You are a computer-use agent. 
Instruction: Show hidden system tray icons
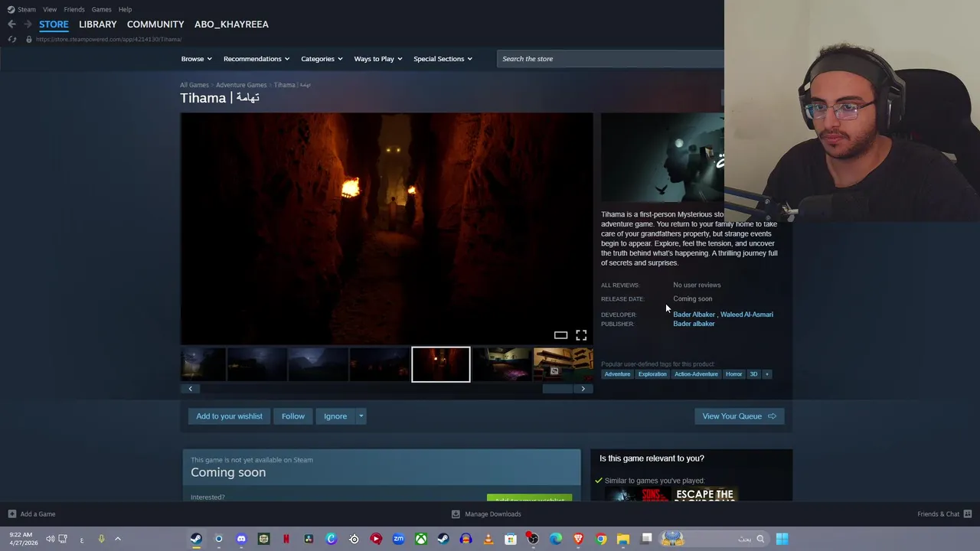point(118,539)
